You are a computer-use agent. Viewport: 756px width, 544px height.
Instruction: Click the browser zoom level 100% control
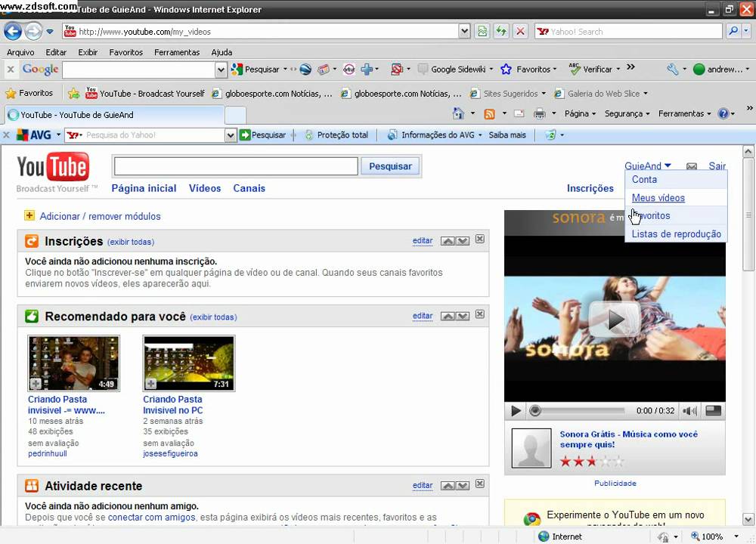pos(714,536)
